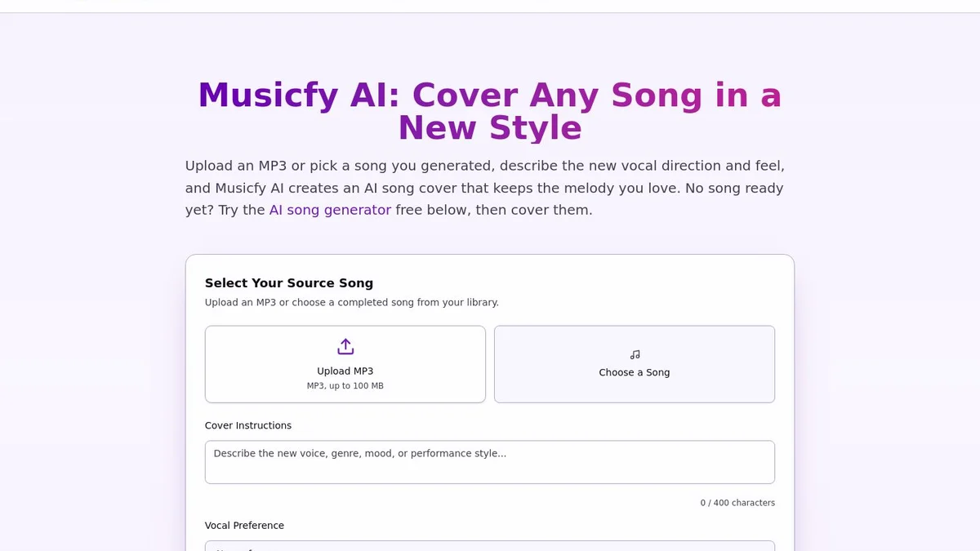Click the 'Select Your Source Song' heading

tap(289, 283)
